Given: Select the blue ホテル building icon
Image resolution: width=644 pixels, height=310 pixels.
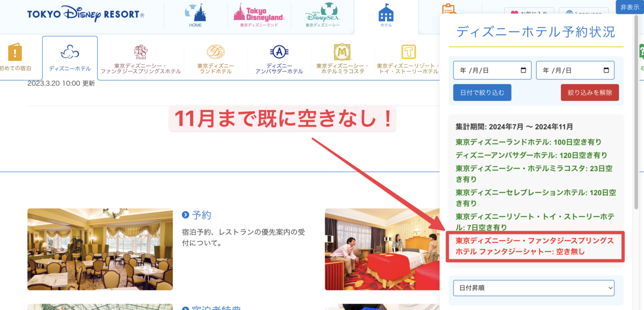Looking at the screenshot, I should pos(386,12).
